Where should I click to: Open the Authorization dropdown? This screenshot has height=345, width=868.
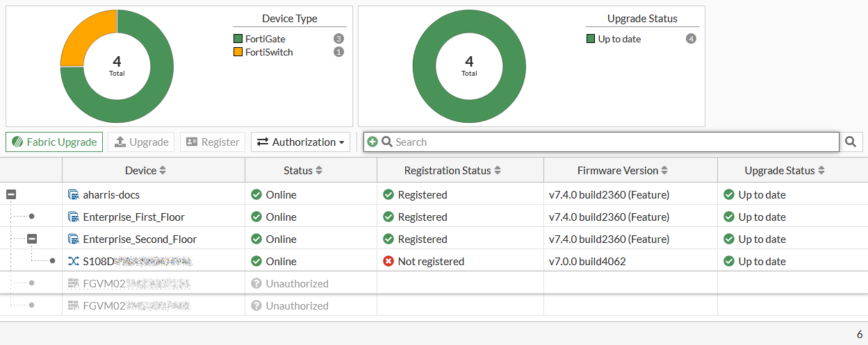[300, 142]
